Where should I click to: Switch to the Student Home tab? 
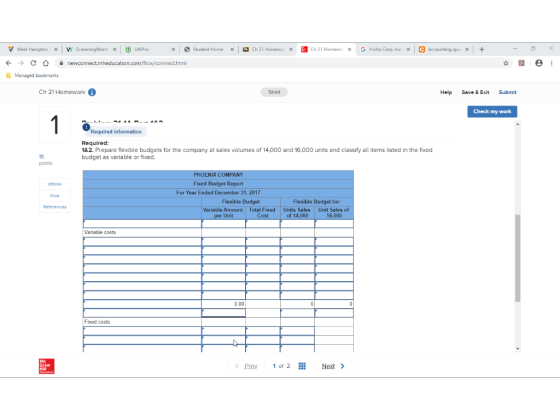208,49
